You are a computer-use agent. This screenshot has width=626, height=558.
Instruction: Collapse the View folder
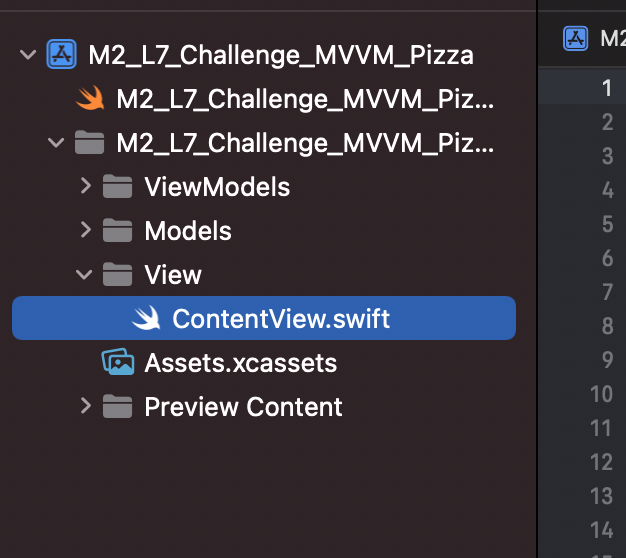84,275
